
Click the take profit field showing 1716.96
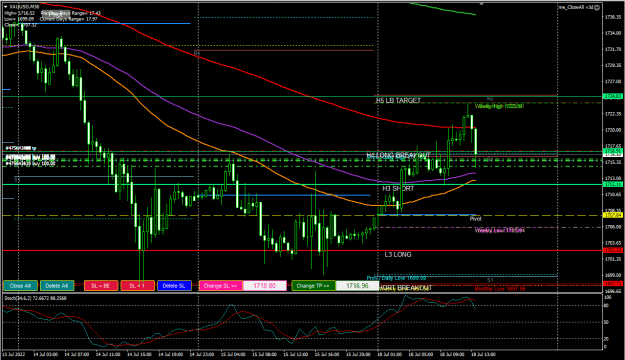[x=357, y=286]
